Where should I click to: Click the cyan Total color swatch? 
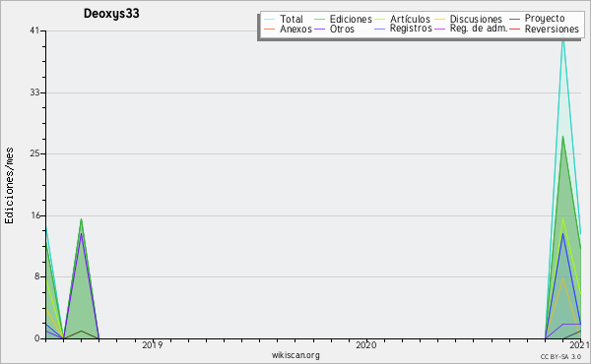click(270, 20)
